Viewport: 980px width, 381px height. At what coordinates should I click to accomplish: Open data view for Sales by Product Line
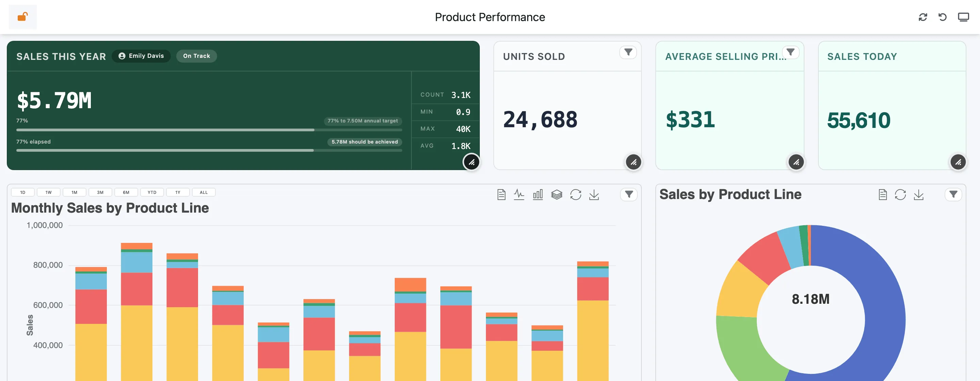tap(883, 195)
